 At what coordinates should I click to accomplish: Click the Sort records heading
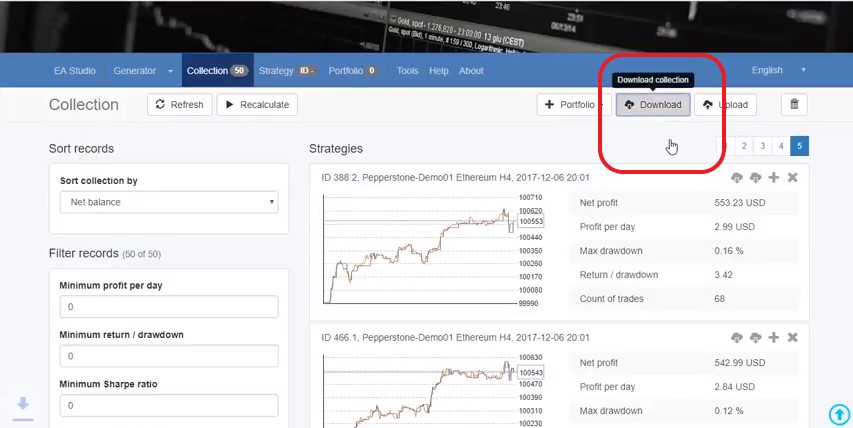[x=82, y=148]
